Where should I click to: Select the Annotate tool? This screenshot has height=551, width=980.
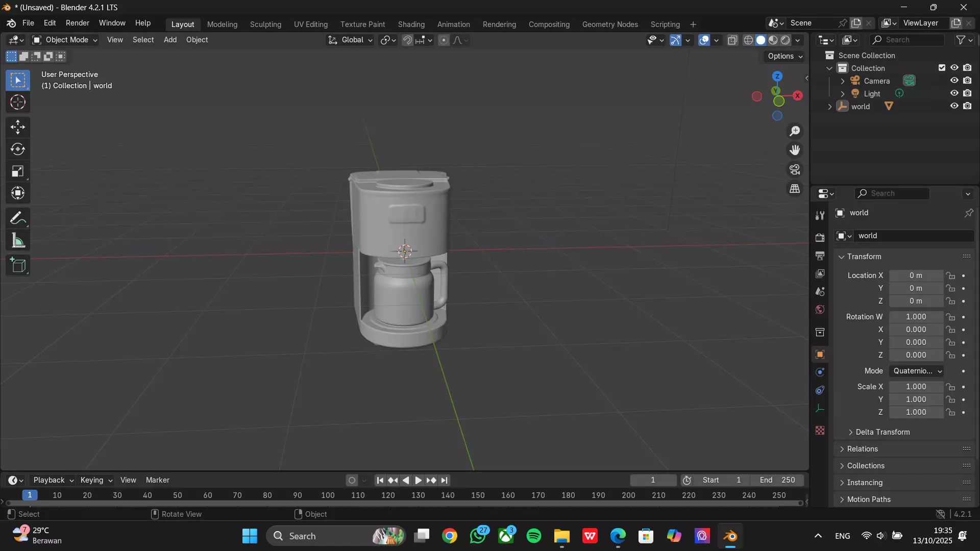(18, 218)
